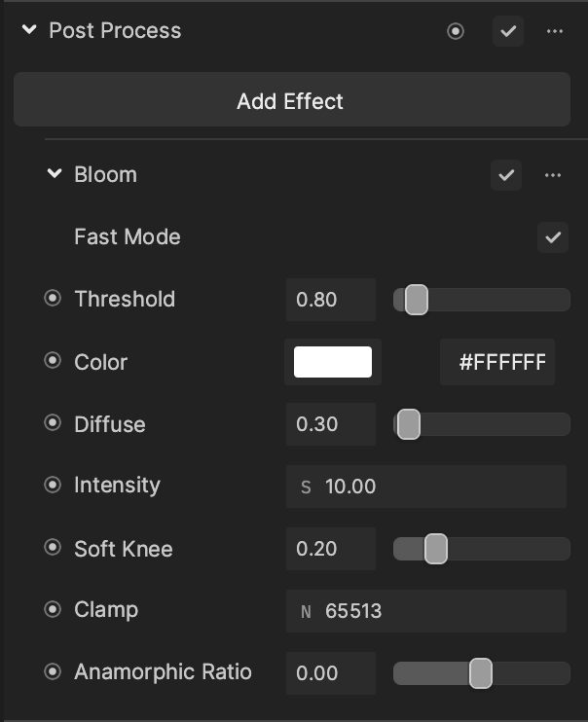Click the Anamorphic Ratio keyframe circle icon

[53, 671]
